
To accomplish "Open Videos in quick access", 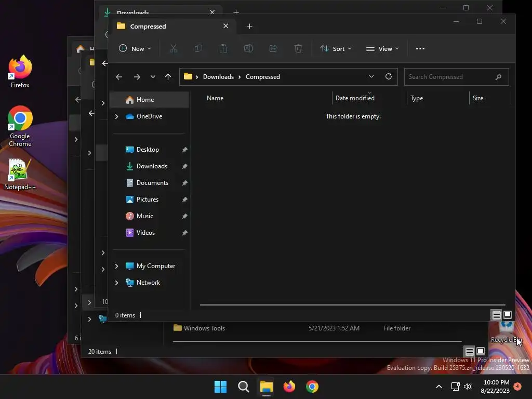I will 145,233.
